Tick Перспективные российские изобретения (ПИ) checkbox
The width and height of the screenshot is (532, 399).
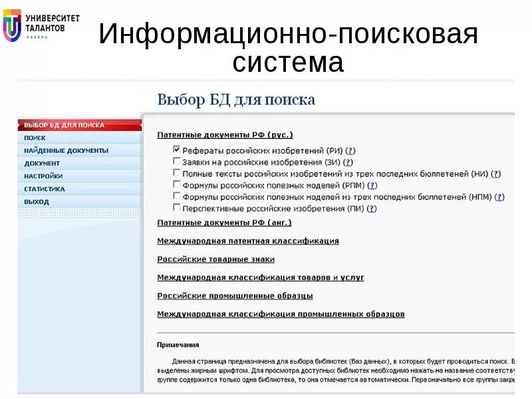click(x=176, y=207)
